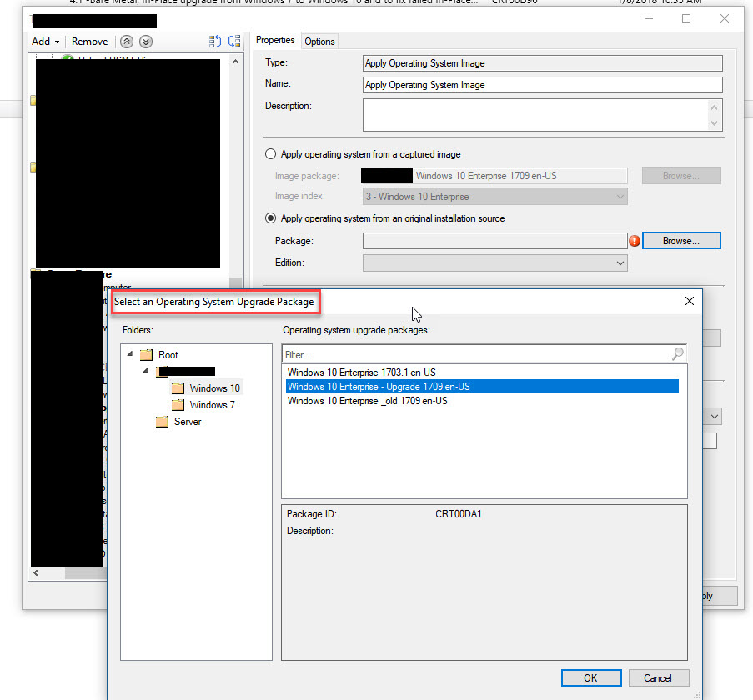The width and height of the screenshot is (753, 700).
Task: Click the disabled Browse button for Image package
Action: (x=681, y=176)
